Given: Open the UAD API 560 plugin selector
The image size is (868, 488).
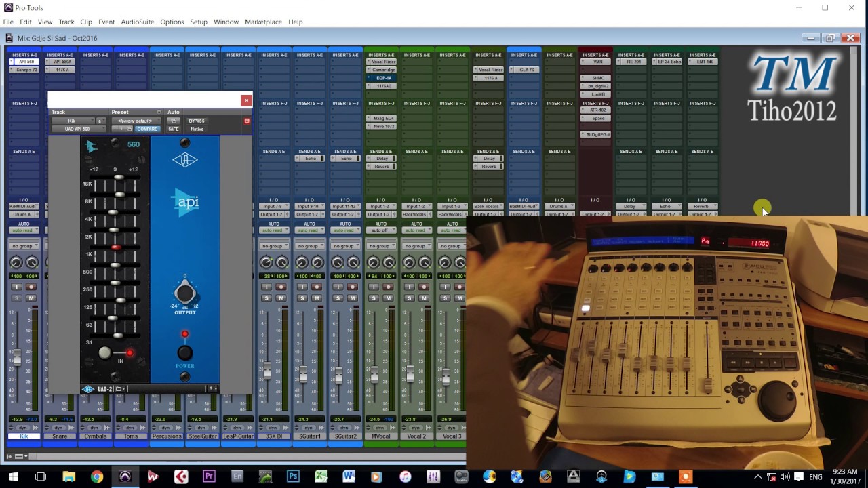Looking at the screenshot, I should pyautogui.click(x=78, y=129).
